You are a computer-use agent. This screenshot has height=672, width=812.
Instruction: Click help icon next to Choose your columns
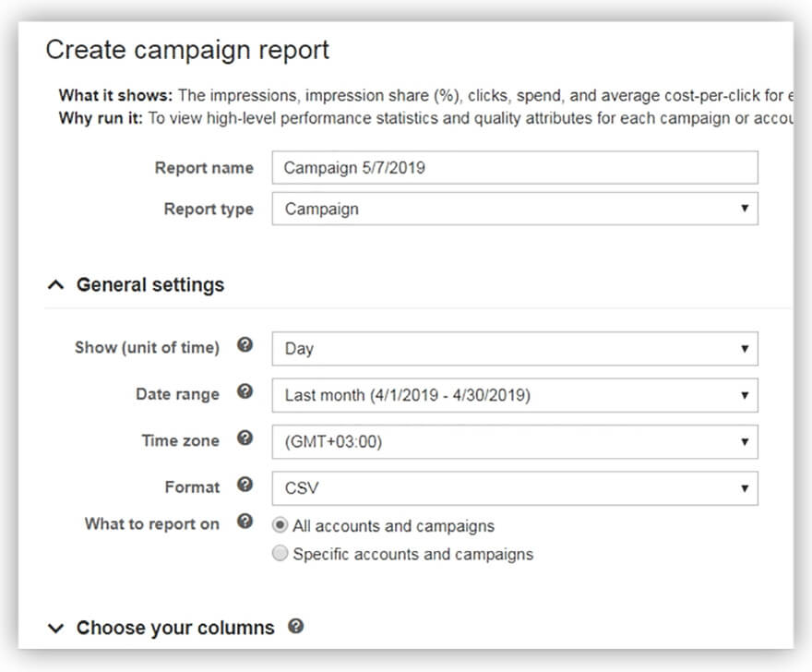(295, 626)
